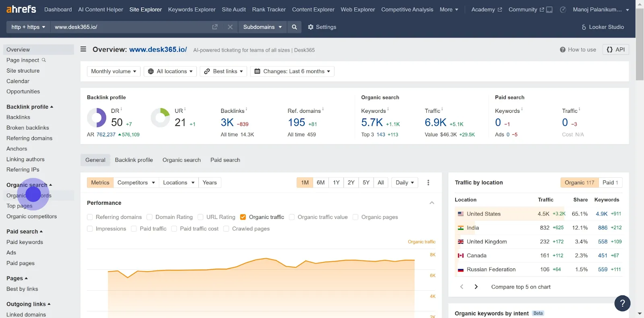Click the India flag icon
The height and width of the screenshot is (318, 644).
click(x=461, y=228)
